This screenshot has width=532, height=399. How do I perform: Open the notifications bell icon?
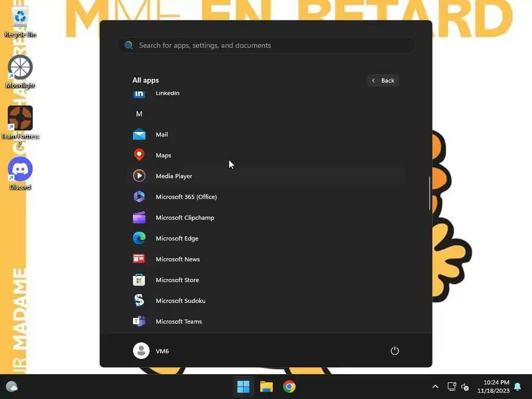[x=518, y=387]
